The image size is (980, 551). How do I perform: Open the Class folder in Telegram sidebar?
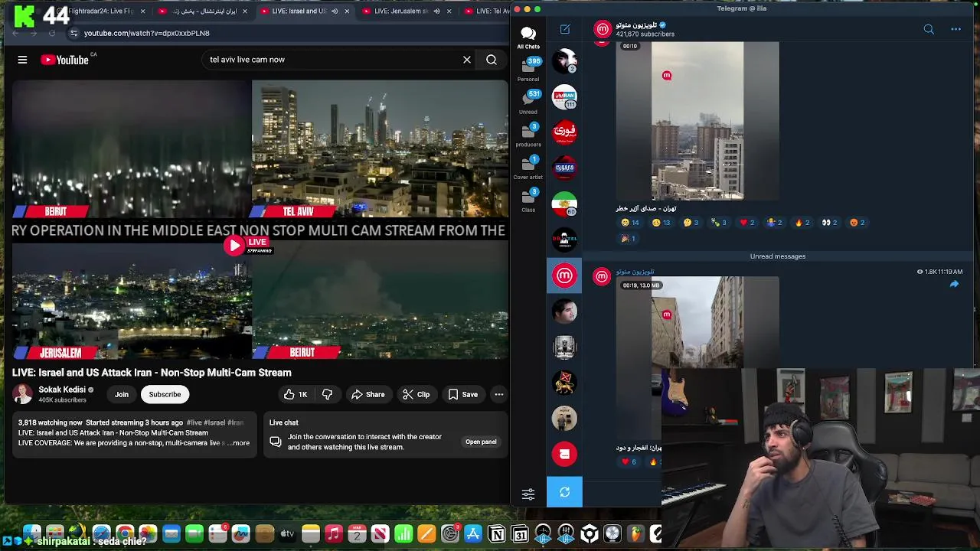click(x=528, y=201)
